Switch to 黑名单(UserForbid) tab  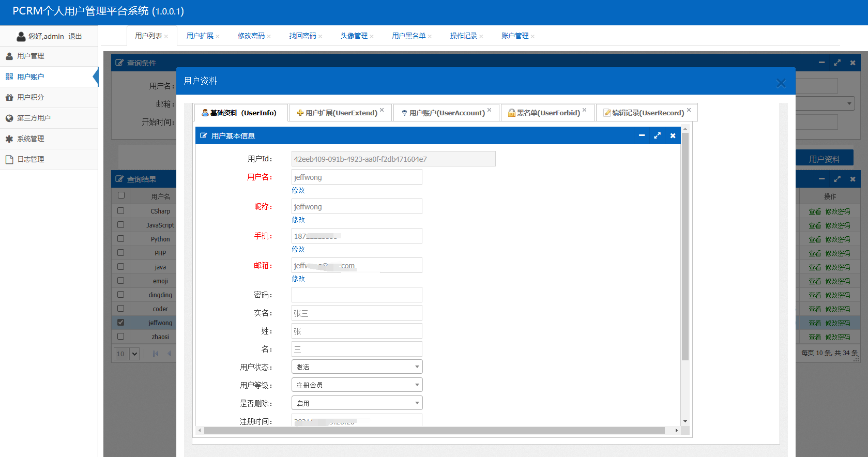coord(548,113)
